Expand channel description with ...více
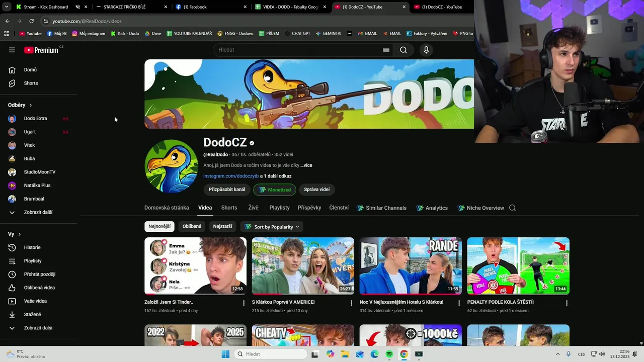The width and height of the screenshot is (644, 362). [x=306, y=165]
